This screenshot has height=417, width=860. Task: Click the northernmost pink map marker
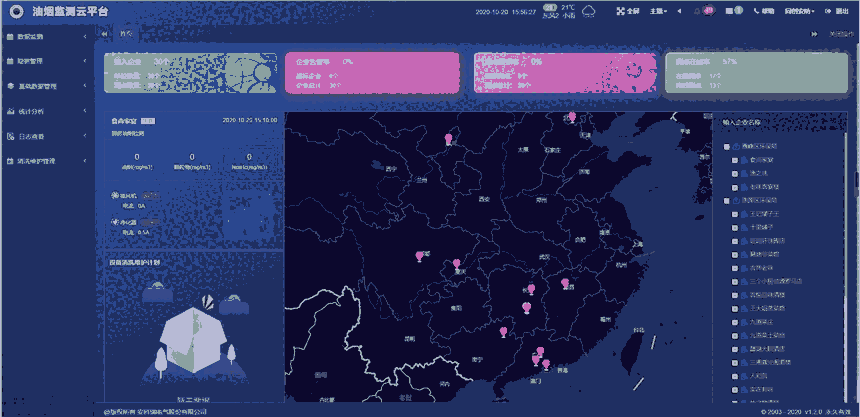572,117
